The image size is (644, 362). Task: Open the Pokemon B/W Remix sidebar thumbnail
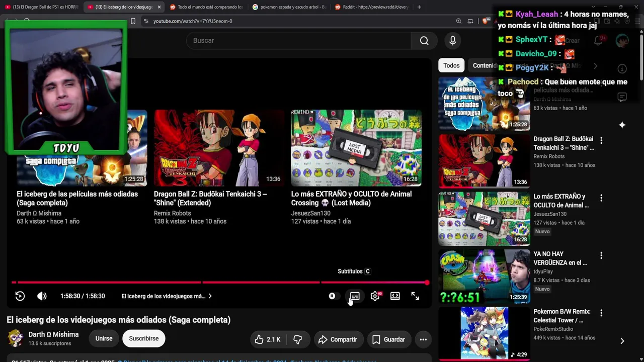[x=484, y=334]
